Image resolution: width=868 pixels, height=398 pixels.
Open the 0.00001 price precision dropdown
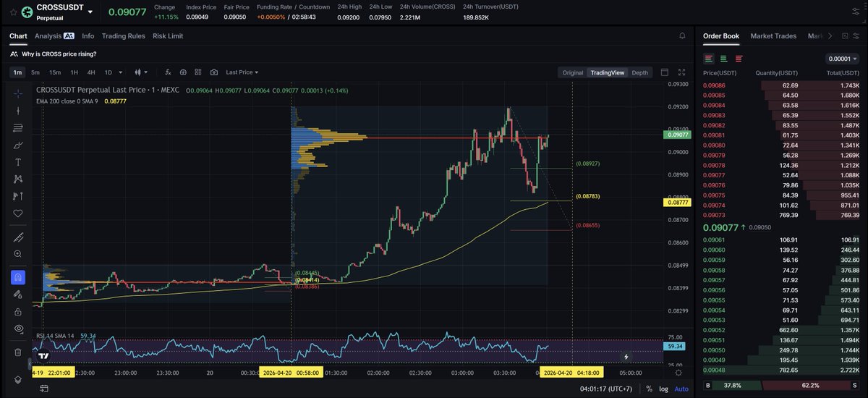[x=841, y=59]
